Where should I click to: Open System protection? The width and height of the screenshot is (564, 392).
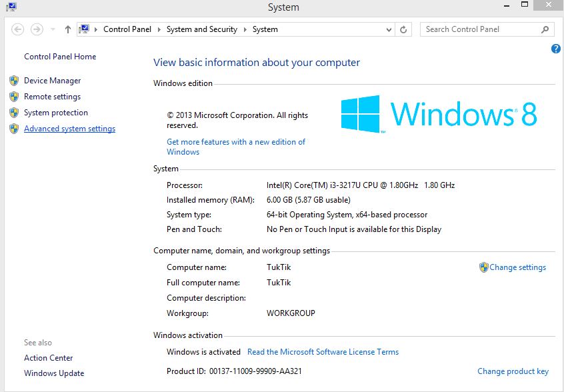click(56, 113)
